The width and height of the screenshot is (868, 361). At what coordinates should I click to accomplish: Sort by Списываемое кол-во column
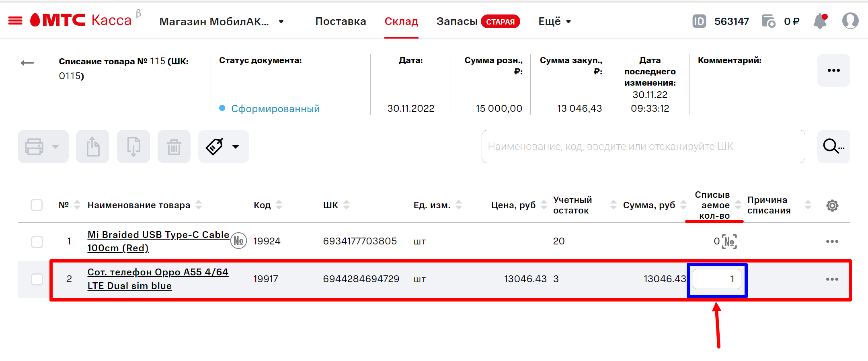point(738,205)
